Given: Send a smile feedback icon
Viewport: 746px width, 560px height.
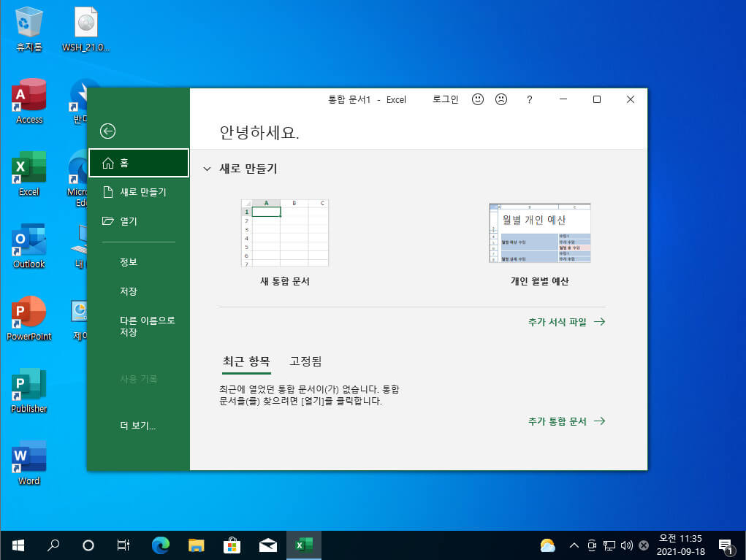Looking at the screenshot, I should coord(478,99).
